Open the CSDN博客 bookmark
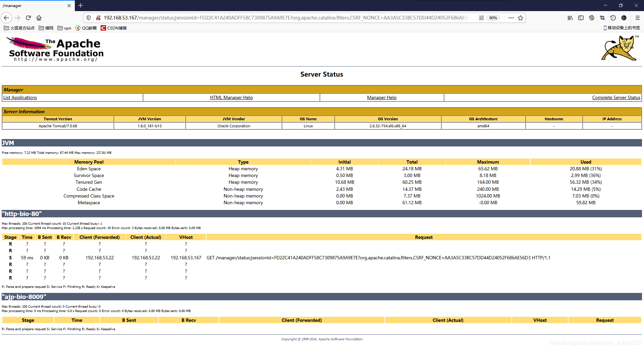This screenshot has width=644, height=349. pos(114,28)
